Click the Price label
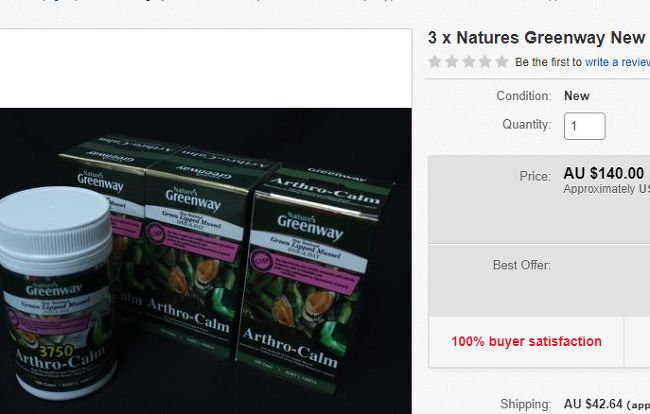This screenshot has height=414, width=650. pyautogui.click(x=535, y=176)
